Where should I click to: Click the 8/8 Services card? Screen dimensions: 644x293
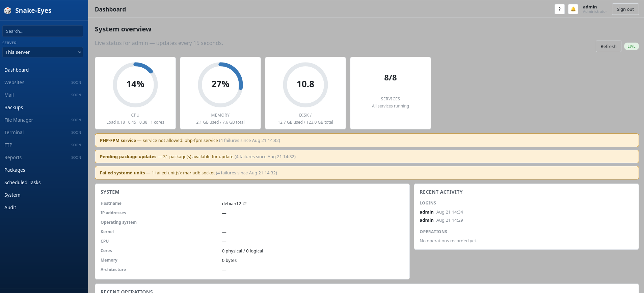391,93
